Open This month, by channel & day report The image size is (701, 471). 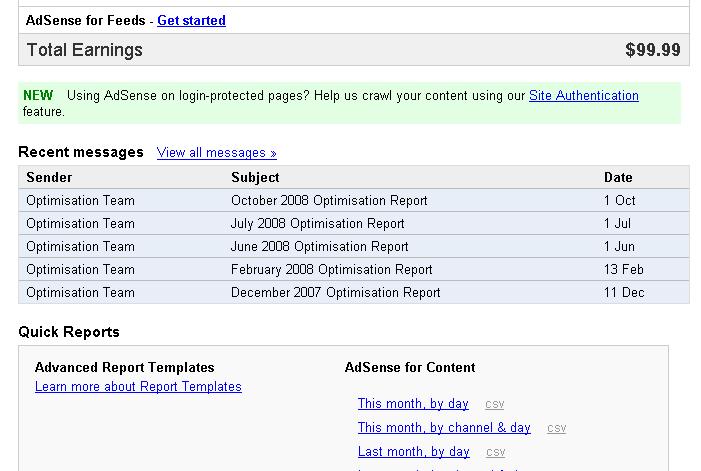[x=444, y=428]
